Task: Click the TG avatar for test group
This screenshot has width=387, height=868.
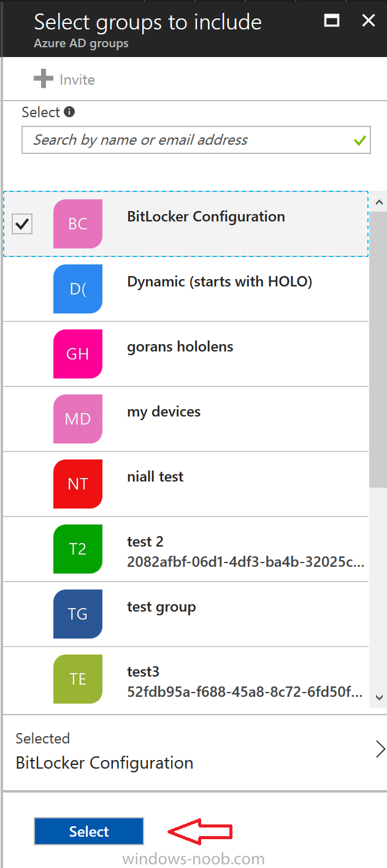Action: [x=78, y=614]
